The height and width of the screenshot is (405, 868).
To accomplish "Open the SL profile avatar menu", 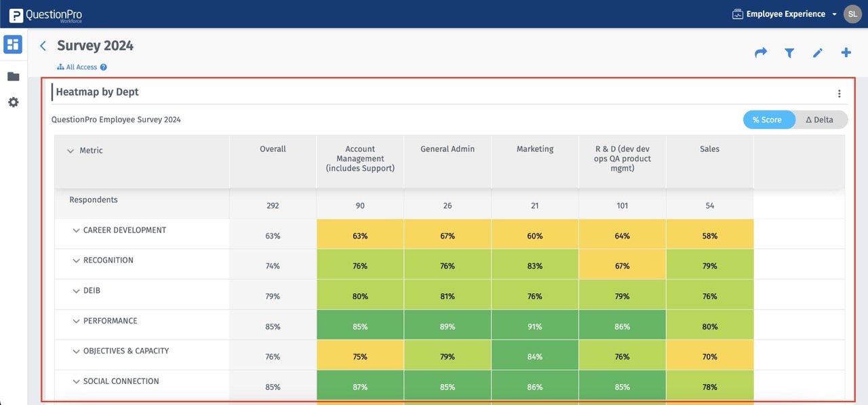I will point(852,14).
